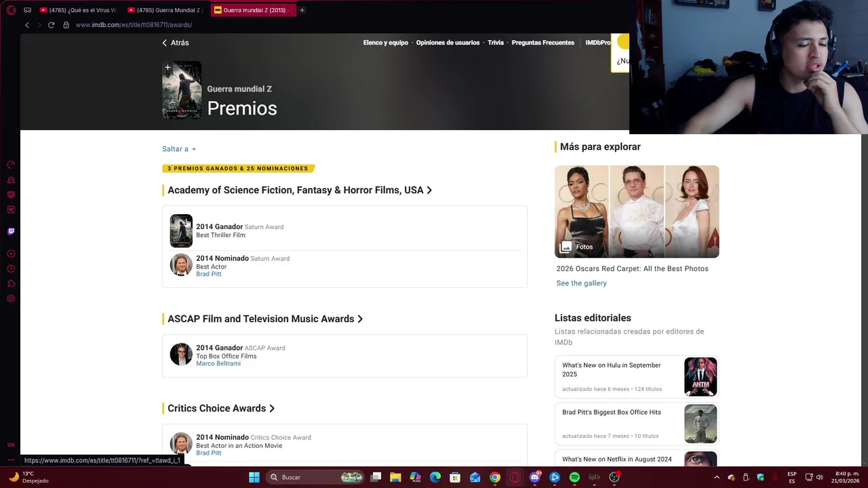Image resolution: width=868 pixels, height=488 pixels.
Task: Go back via the Atrás link
Action: tap(176, 43)
